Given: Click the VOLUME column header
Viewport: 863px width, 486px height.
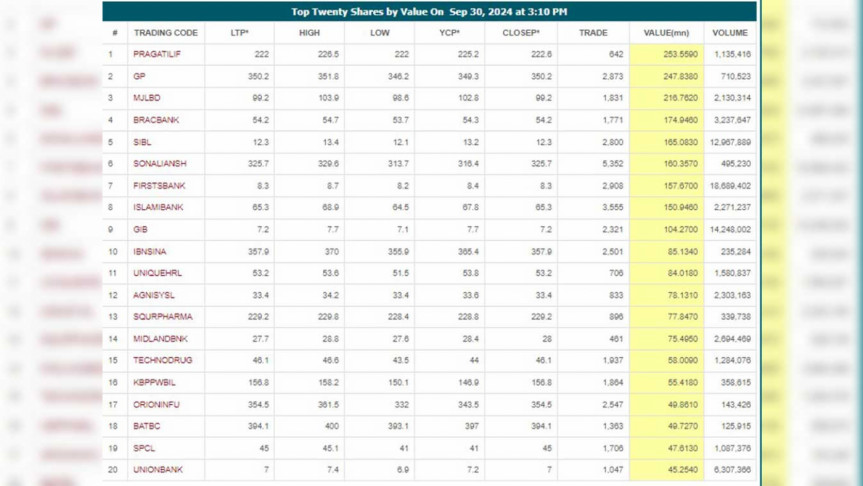Looking at the screenshot, I should point(730,33).
